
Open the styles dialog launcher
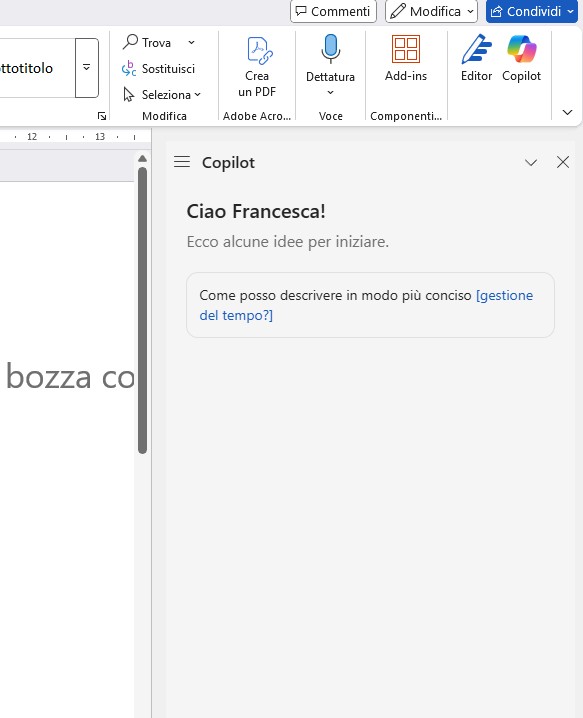pyautogui.click(x=102, y=116)
